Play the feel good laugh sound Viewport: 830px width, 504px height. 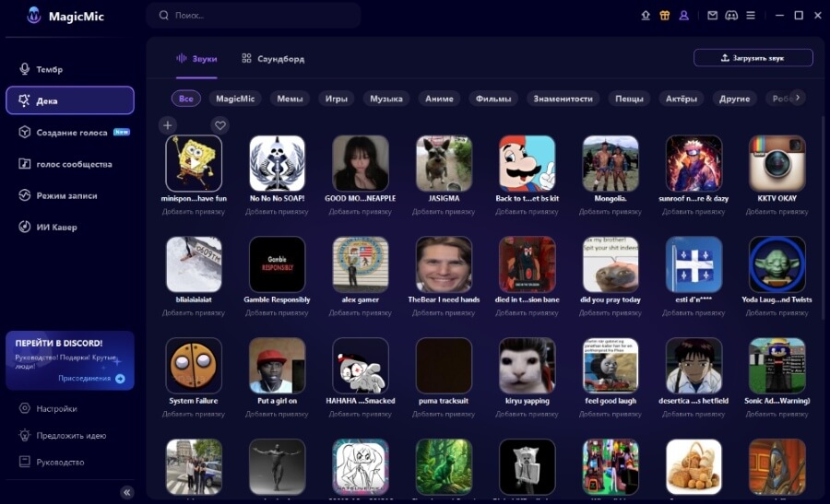pyautogui.click(x=611, y=366)
